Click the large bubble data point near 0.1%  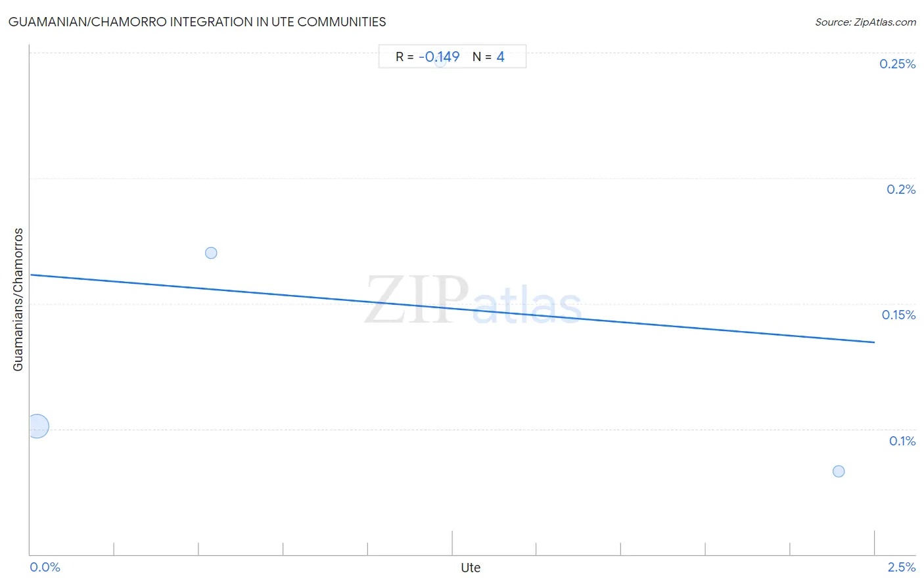(37, 426)
